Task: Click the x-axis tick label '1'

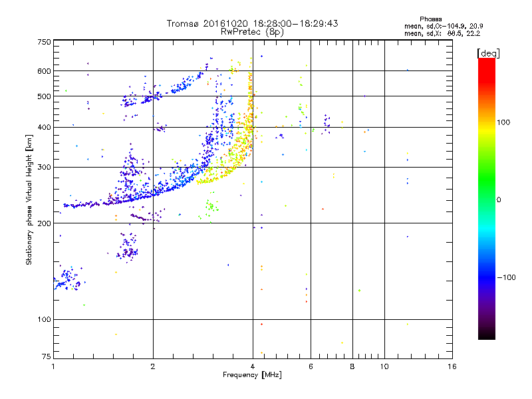Action: 53,366
